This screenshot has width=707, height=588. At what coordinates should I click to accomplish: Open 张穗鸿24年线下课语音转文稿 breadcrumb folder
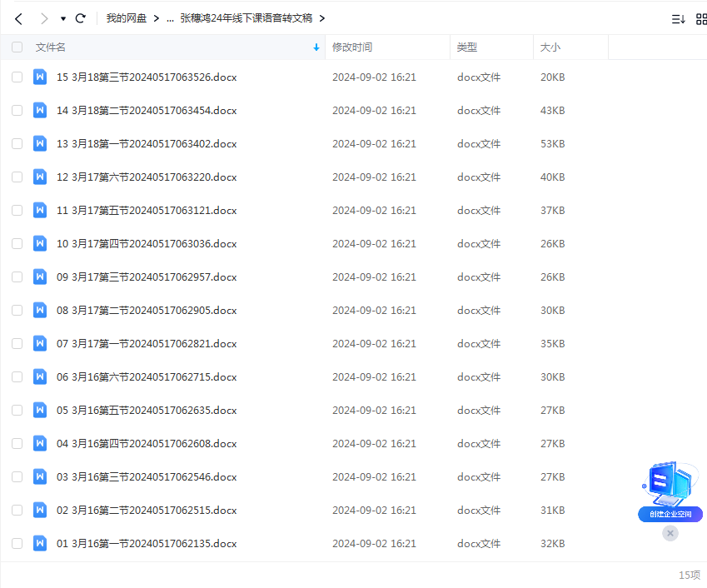click(246, 18)
